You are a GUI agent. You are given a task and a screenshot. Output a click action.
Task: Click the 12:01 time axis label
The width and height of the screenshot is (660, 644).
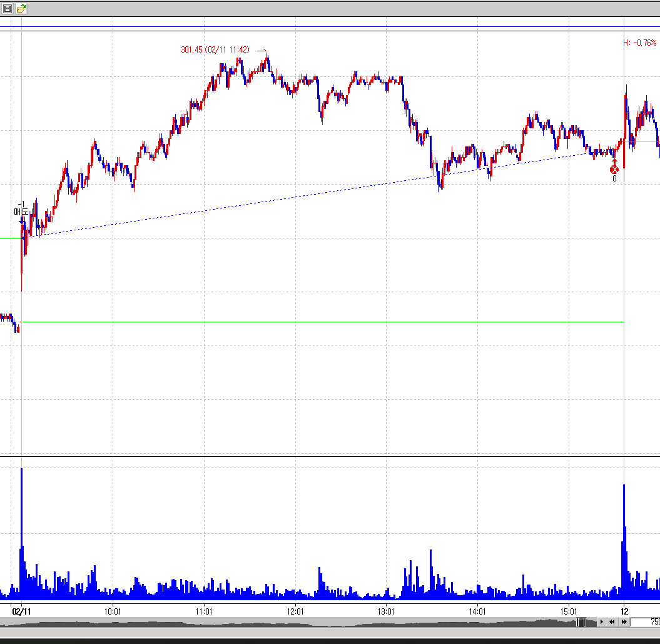point(295,610)
